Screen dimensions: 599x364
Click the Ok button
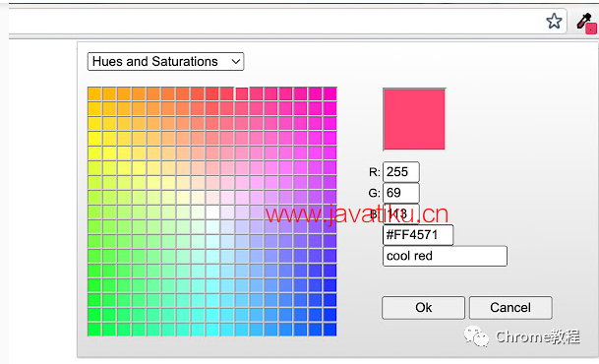point(423,308)
